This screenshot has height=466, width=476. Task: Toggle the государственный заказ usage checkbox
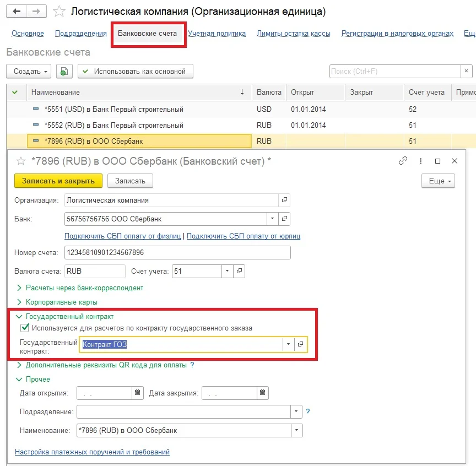click(x=25, y=328)
